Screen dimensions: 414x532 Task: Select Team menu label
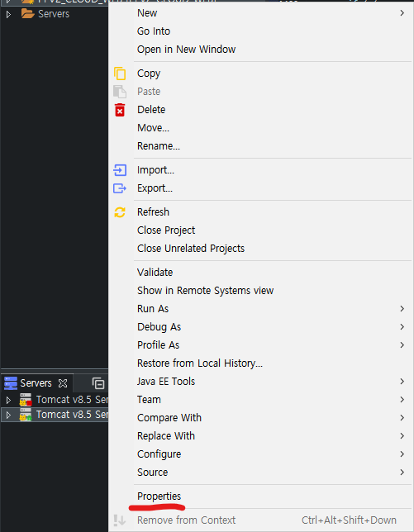tap(149, 400)
